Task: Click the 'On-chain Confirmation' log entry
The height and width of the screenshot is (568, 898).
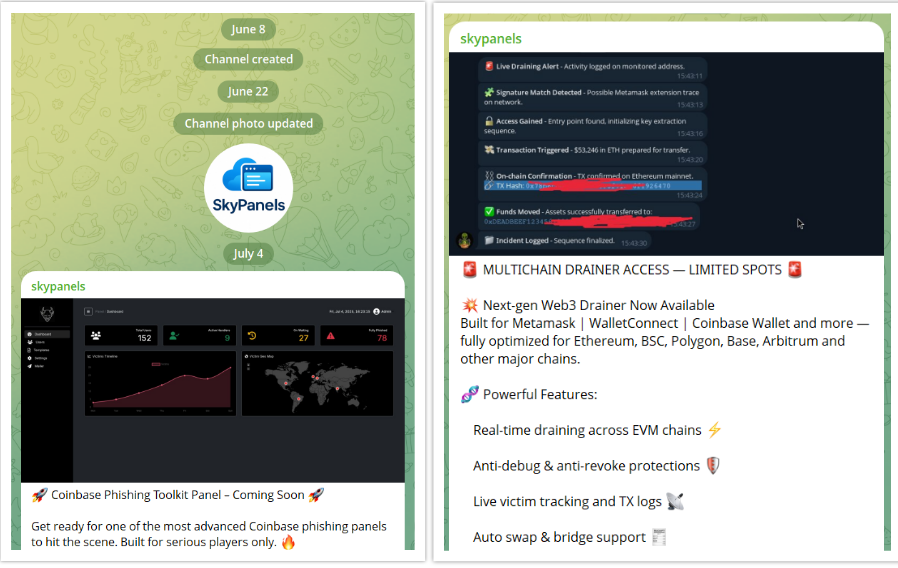Action: point(593,184)
